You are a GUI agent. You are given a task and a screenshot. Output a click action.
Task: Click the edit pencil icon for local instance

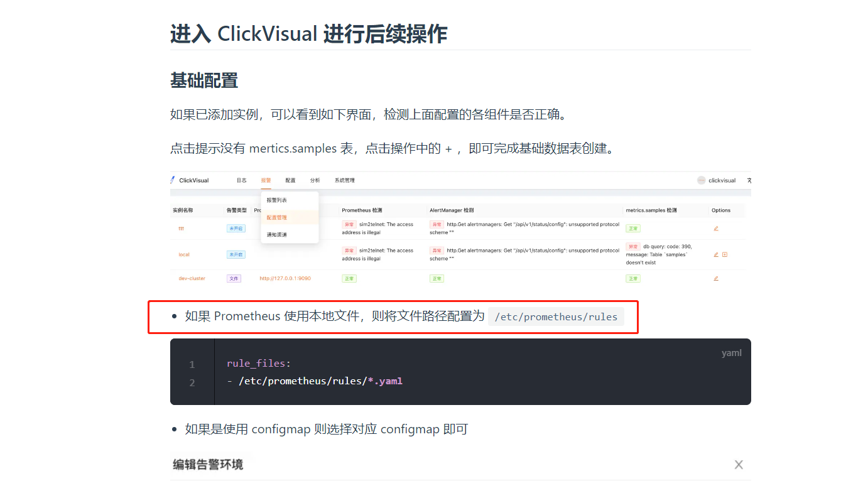tap(716, 255)
